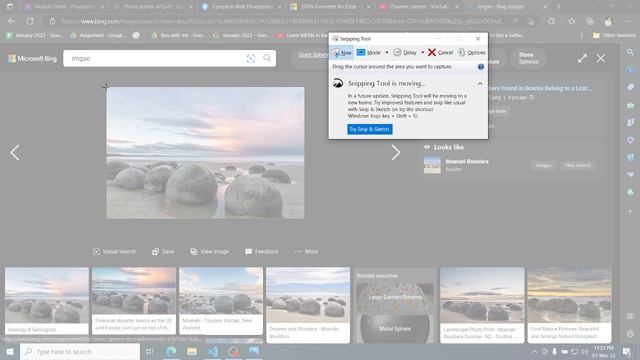The height and width of the screenshot is (360, 640).
Task: Open a new browser tab with plus
Action: (559, 7)
